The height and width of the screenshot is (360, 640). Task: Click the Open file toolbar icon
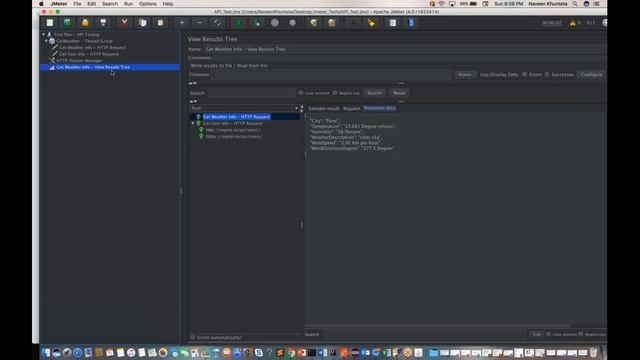pos(85,23)
